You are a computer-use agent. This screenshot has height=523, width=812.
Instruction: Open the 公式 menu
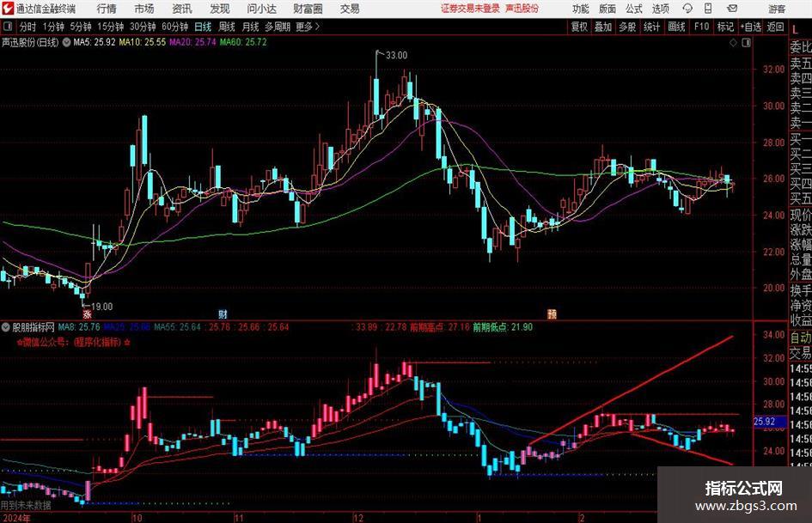point(634,9)
